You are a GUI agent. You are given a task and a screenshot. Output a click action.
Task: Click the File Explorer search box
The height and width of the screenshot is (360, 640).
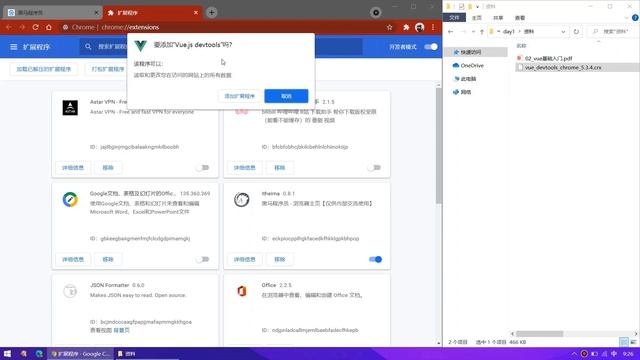tap(612, 31)
